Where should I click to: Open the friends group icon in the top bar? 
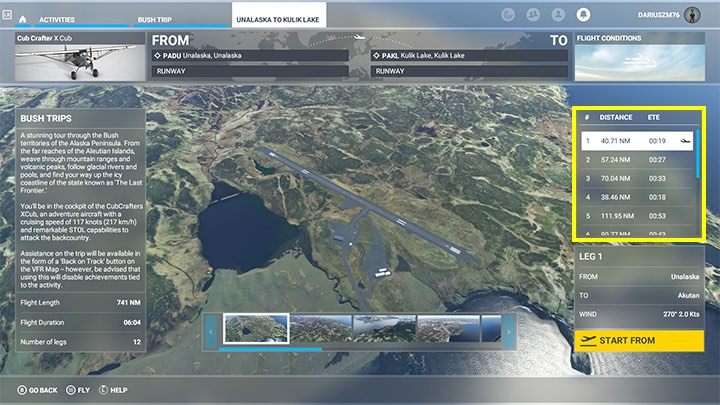tap(533, 15)
